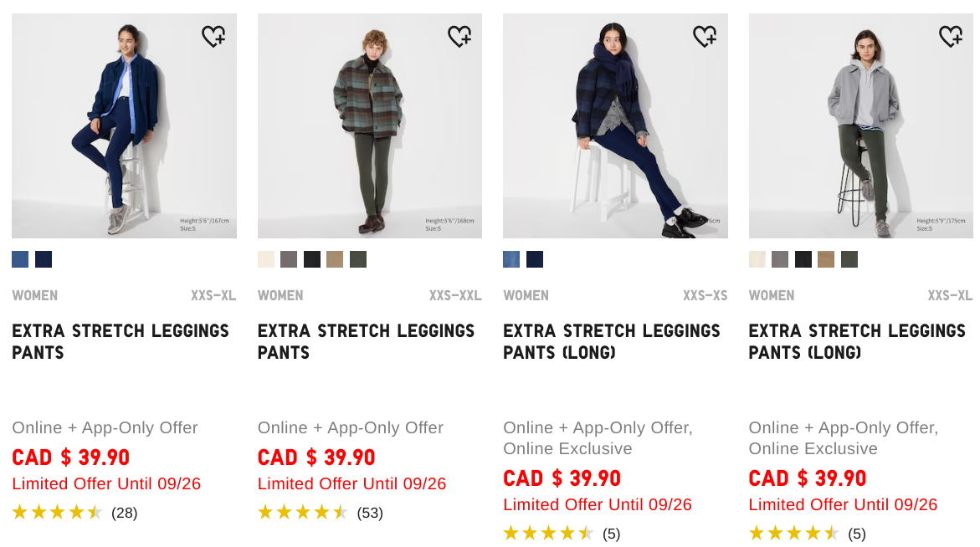Choose the gray swatch on the fourth product
This screenshot has width=980, height=547.
click(x=780, y=259)
